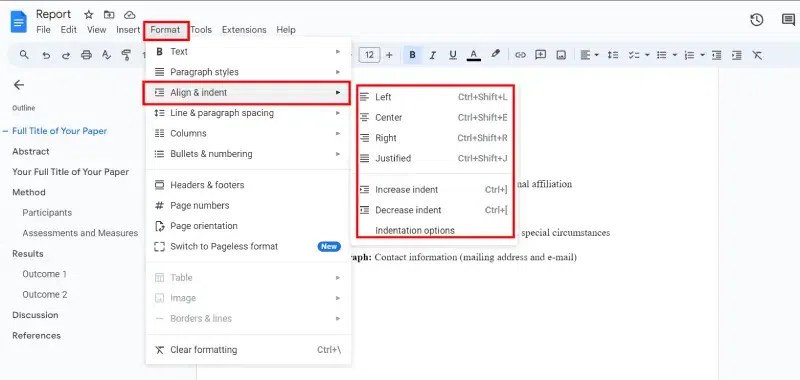This screenshot has width=800, height=380.
Task: Open the text color picker
Action: pos(473,55)
